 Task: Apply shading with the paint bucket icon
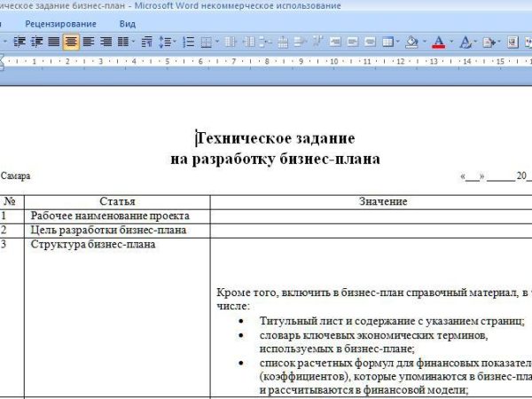[x=411, y=42]
